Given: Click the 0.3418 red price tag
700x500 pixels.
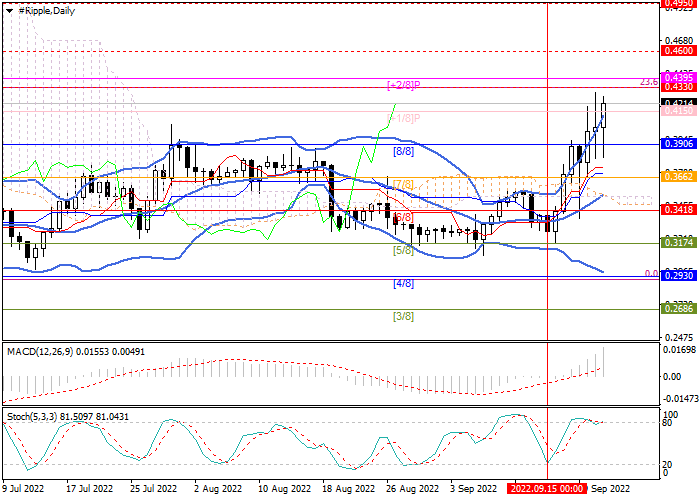Looking at the screenshot, I should tap(679, 210).
